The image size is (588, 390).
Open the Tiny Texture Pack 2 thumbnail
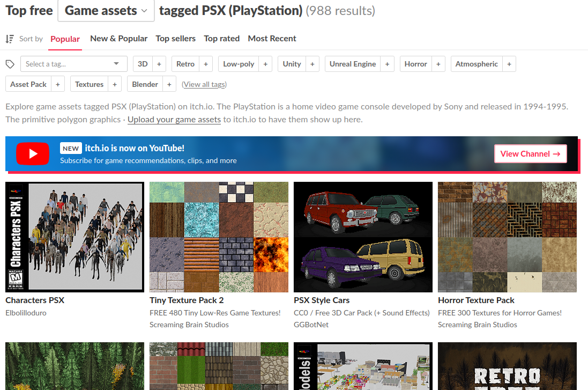(219, 237)
